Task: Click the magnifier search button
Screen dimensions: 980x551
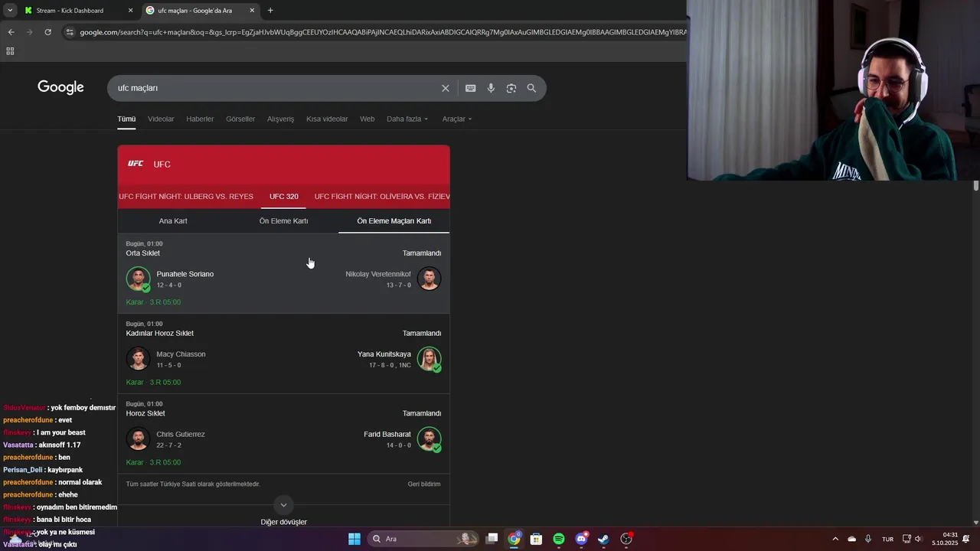Action: click(531, 88)
